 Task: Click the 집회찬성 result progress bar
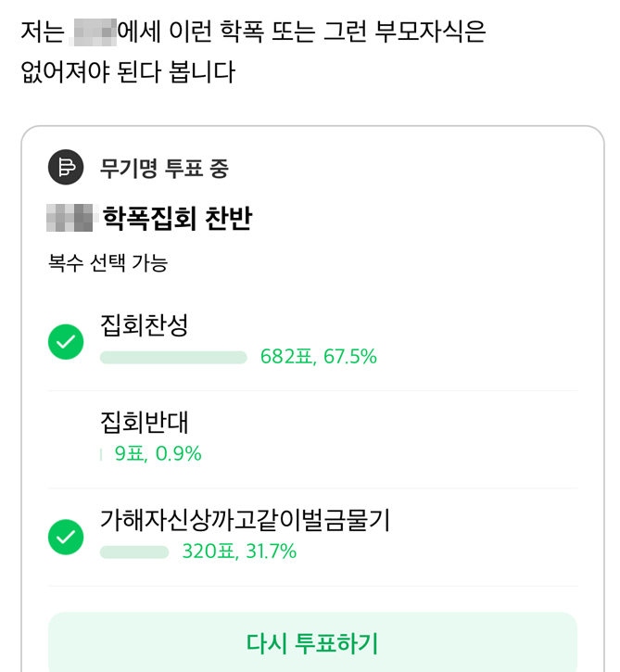[x=173, y=358]
